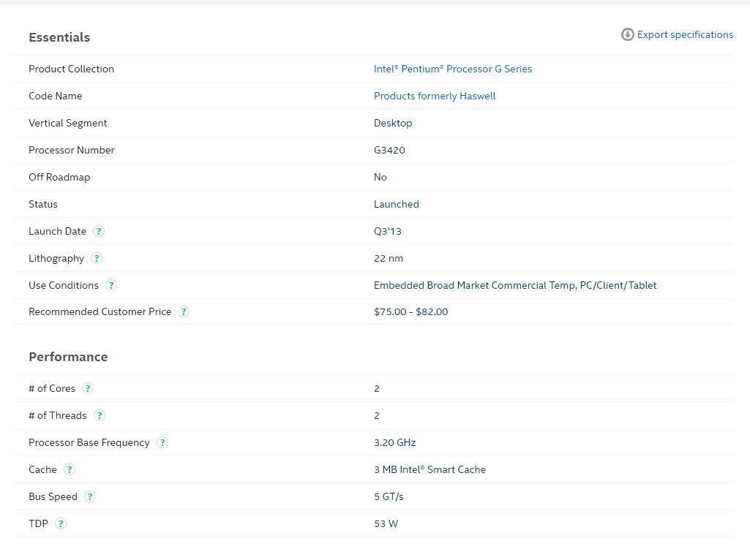Screen dimensions: 750x560
Task: Click the Processor Base Frequency label
Action: [89, 442]
